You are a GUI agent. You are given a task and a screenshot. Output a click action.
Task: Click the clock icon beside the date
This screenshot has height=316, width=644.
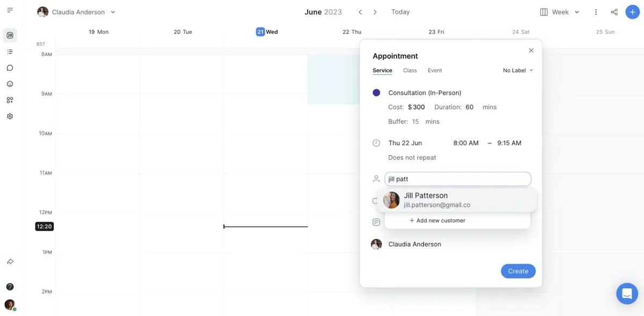376,143
